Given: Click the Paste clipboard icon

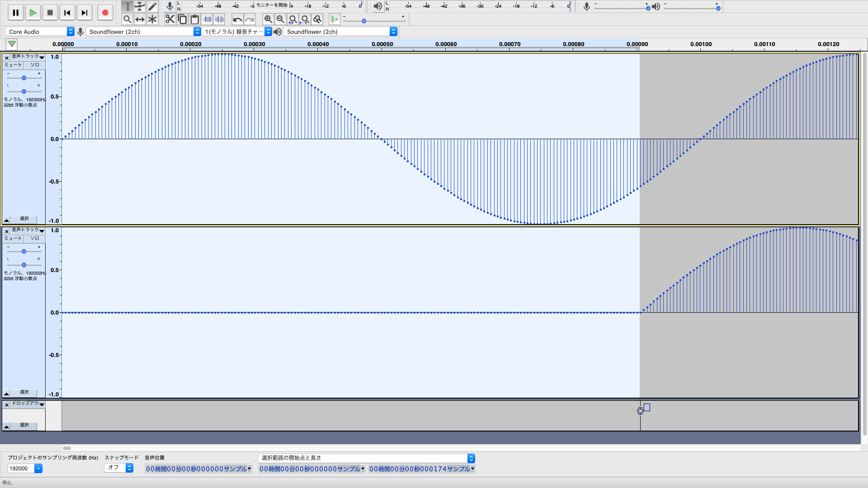Looking at the screenshot, I should pyautogui.click(x=195, y=19).
